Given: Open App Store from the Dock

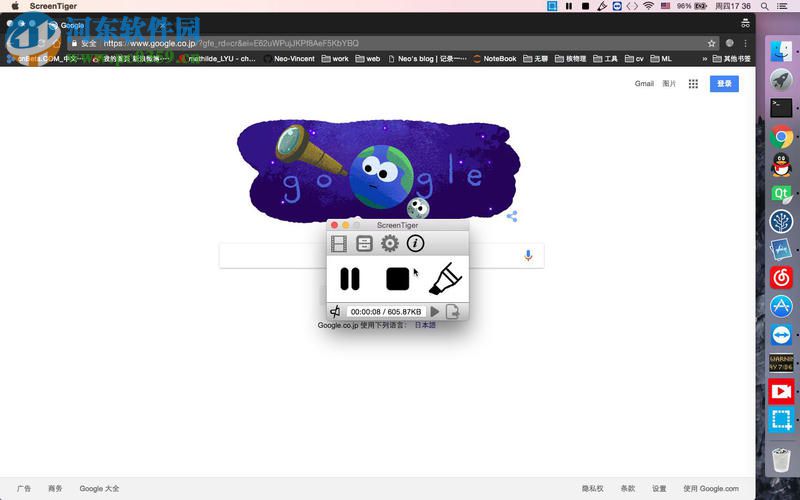Looking at the screenshot, I should click(781, 306).
